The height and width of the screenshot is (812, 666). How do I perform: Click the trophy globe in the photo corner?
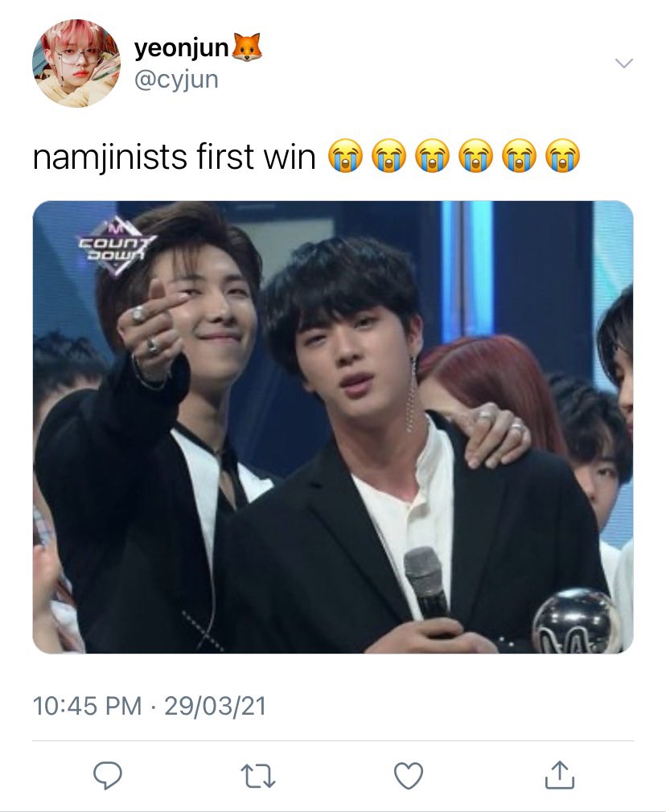coord(578,621)
